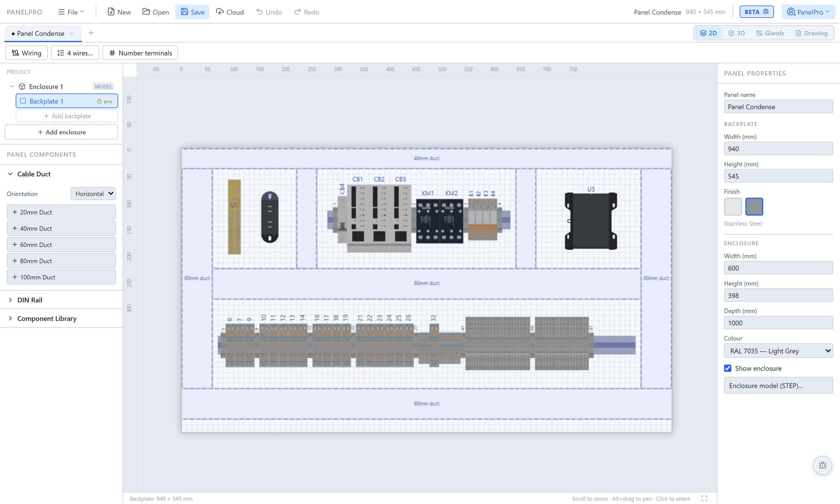Switch to Drawing view
Image resolution: width=840 pixels, height=504 pixels.
[x=811, y=33]
